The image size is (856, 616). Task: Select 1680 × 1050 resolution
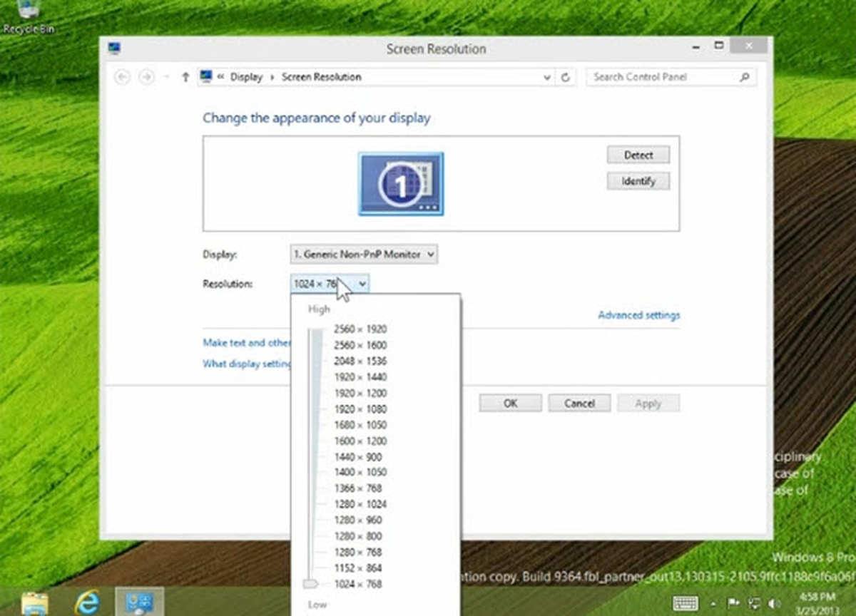point(360,425)
